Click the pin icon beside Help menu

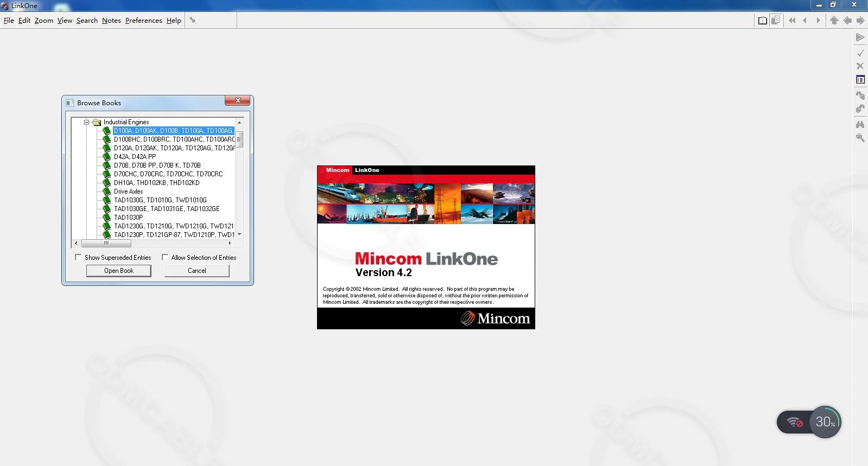click(192, 21)
